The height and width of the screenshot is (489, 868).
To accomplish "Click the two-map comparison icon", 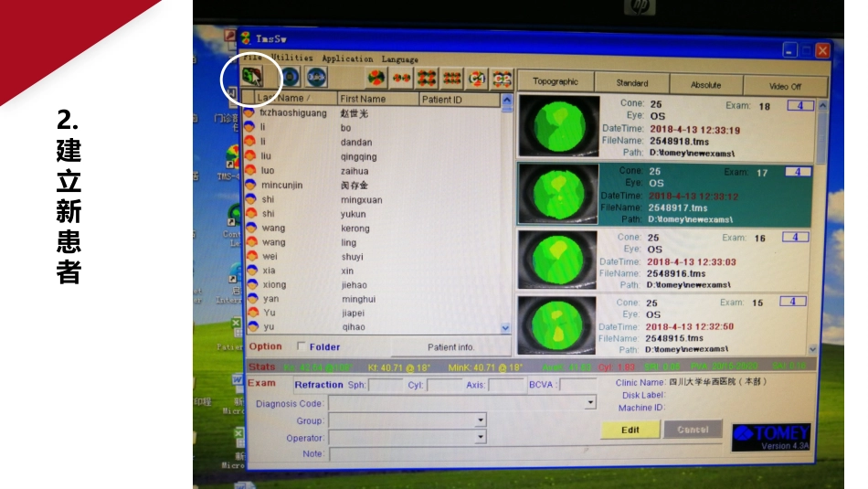I will tap(401, 79).
